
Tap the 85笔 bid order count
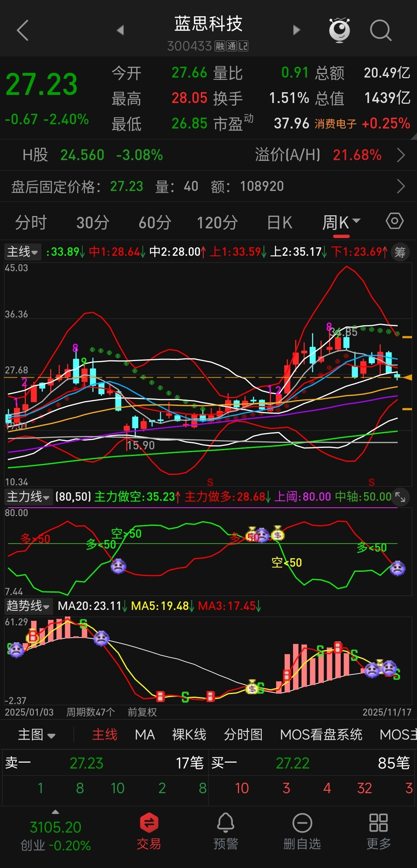pyautogui.click(x=394, y=763)
